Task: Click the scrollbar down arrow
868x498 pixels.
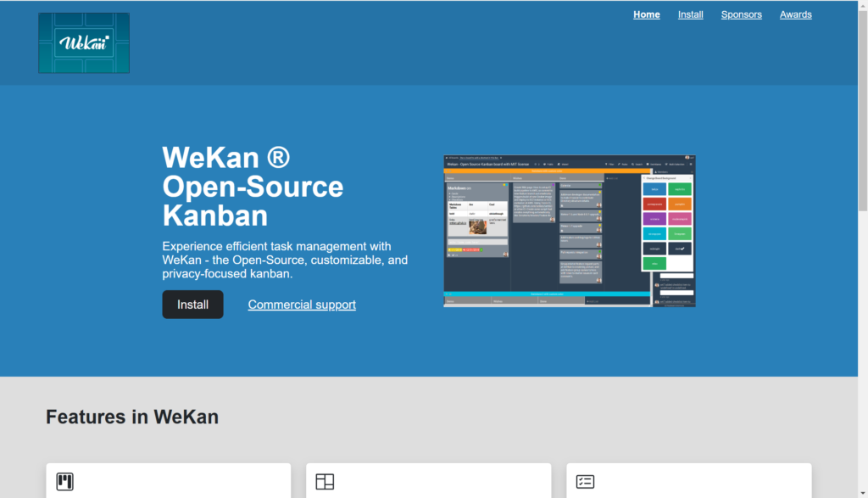Action: [861, 492]
